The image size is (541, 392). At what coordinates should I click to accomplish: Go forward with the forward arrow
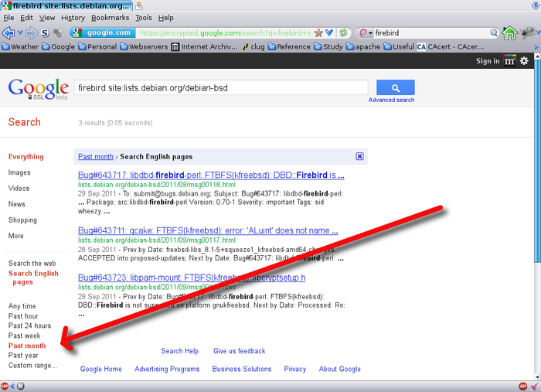point(32,33)
